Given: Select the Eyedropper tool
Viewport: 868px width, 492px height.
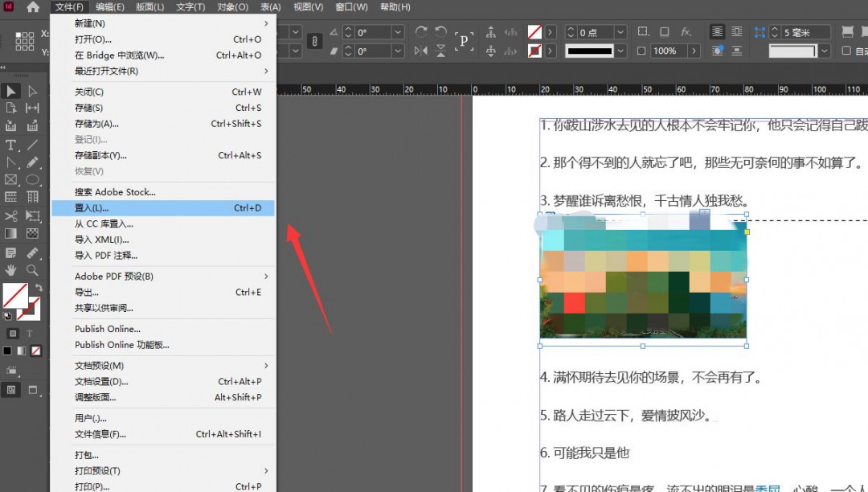Looking at the screenshot, I should coord(31,250).
